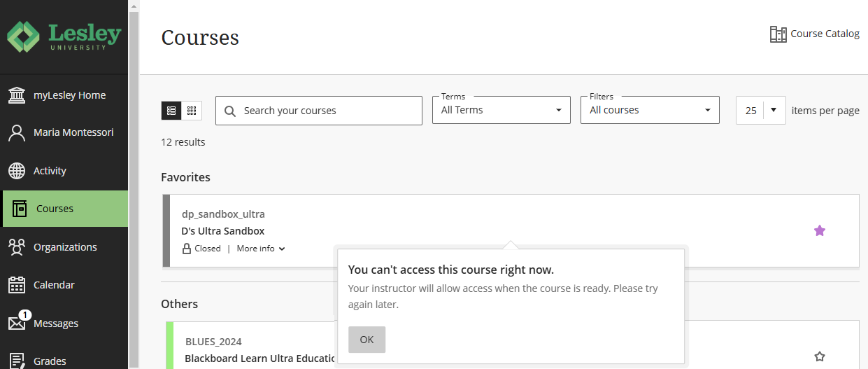Unfavorite D's Ultra Sandbox purple star
This screenshot has height=369, width=868.
pos(820,230)
